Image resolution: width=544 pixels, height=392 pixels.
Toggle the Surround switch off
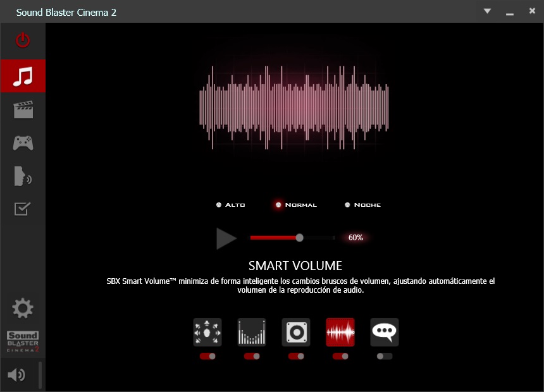pyautogui.click(x=207, y=356)
